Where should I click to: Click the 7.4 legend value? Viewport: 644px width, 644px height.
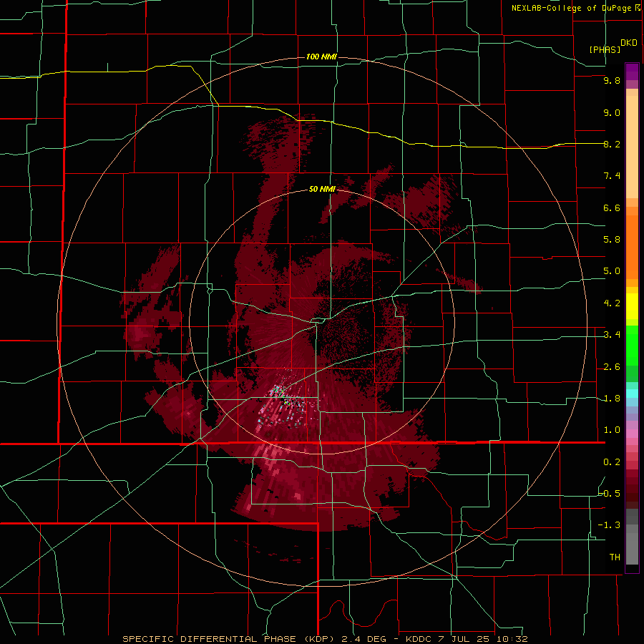(x=612, y=176)
